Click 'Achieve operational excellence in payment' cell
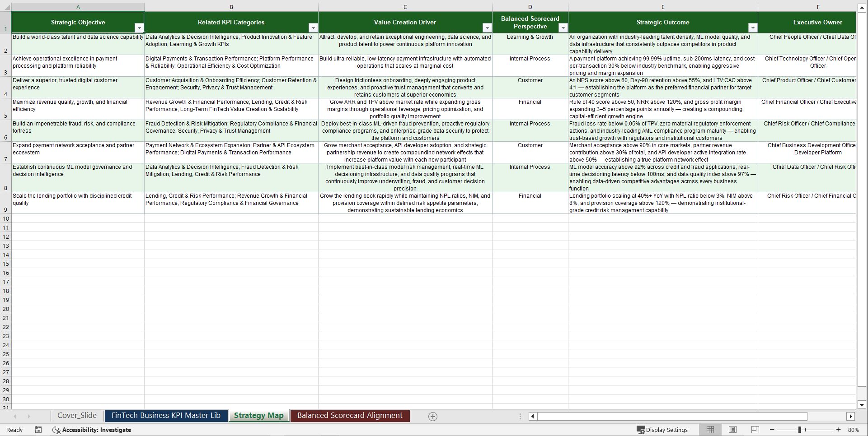This screenshot has height=436, width=868. pyautogui.click(x=78, y=66)
